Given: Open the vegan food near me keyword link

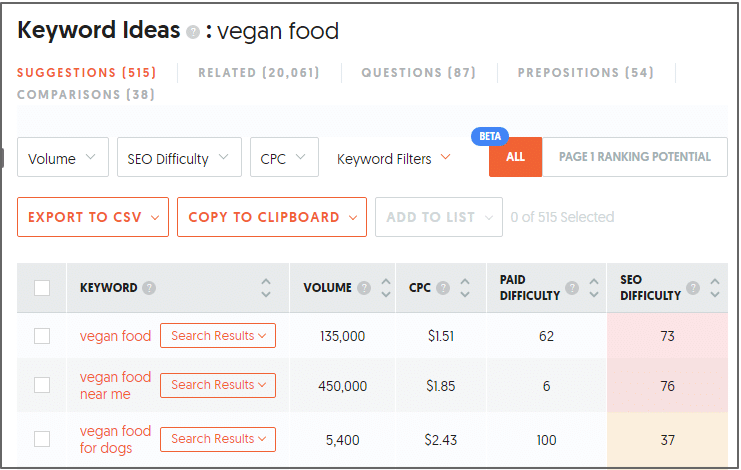Looking at the screenshot, I should tap(115, 385).
